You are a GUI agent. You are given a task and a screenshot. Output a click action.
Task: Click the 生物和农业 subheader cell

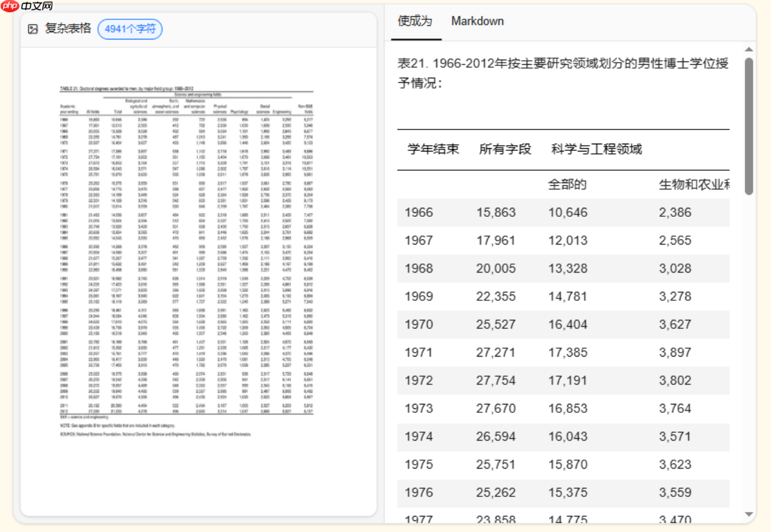tap(692, 184)
